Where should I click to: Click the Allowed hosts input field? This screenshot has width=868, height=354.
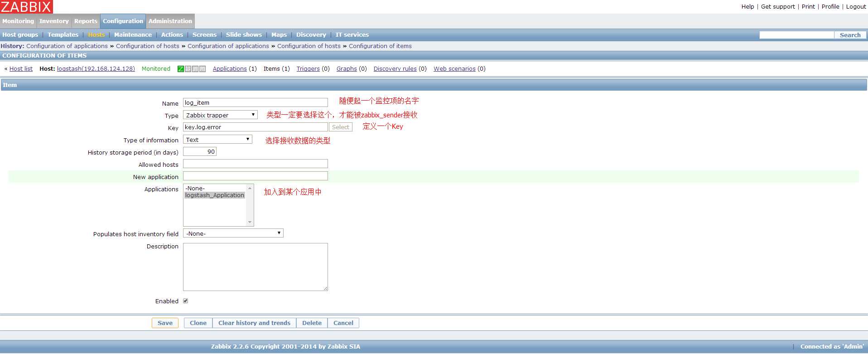point(256,164)
